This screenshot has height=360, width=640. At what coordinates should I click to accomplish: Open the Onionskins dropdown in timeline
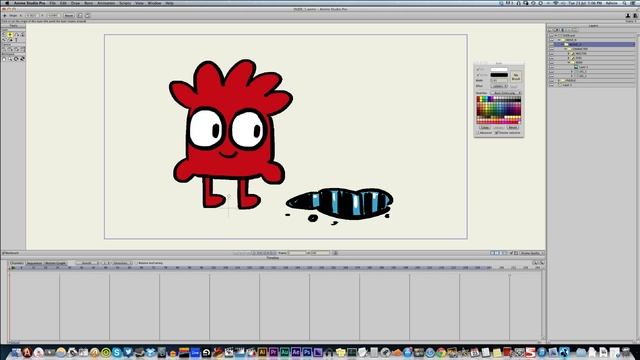(122, 263)
